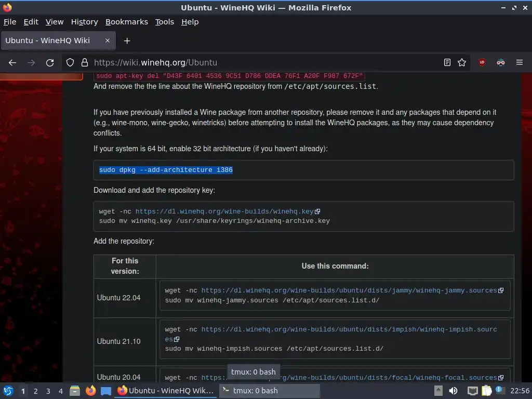Click 'Add the repository:' text
This screenshot has height=399, width=532.
(x=124, y=241)
